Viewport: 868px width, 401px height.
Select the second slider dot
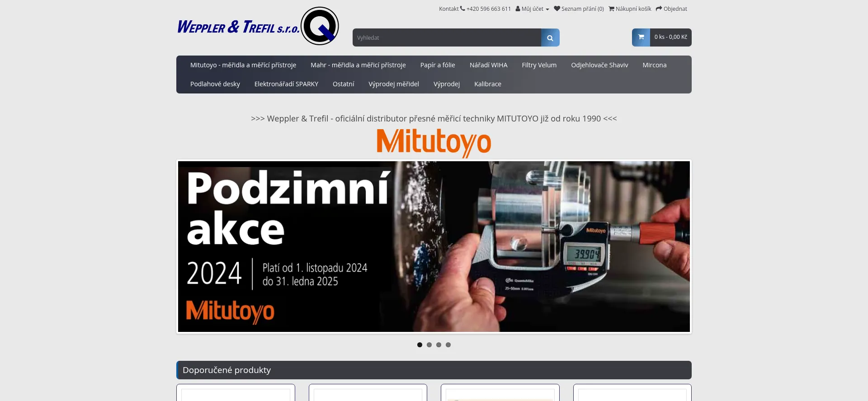[429, 345]
